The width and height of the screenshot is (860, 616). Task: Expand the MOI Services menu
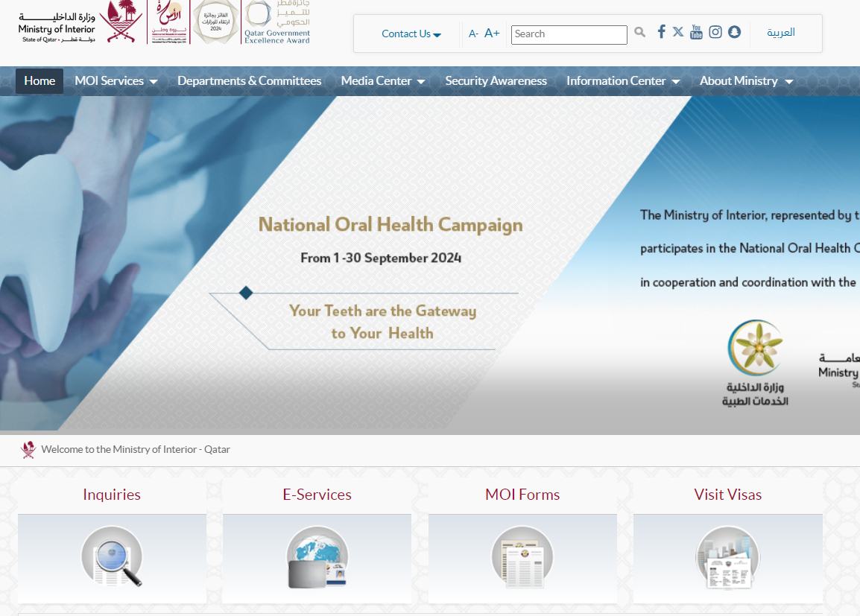click(x=116, y=81)
